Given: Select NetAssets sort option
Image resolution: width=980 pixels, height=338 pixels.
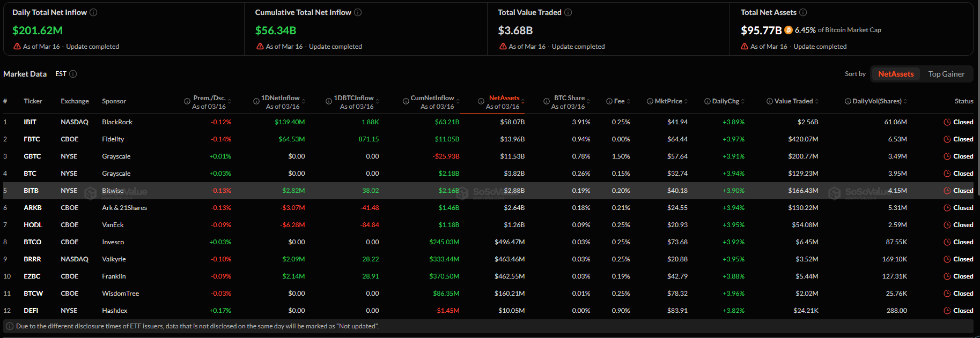Looking at the screenshot, I should pyautogui.click(x=895, y=74).
